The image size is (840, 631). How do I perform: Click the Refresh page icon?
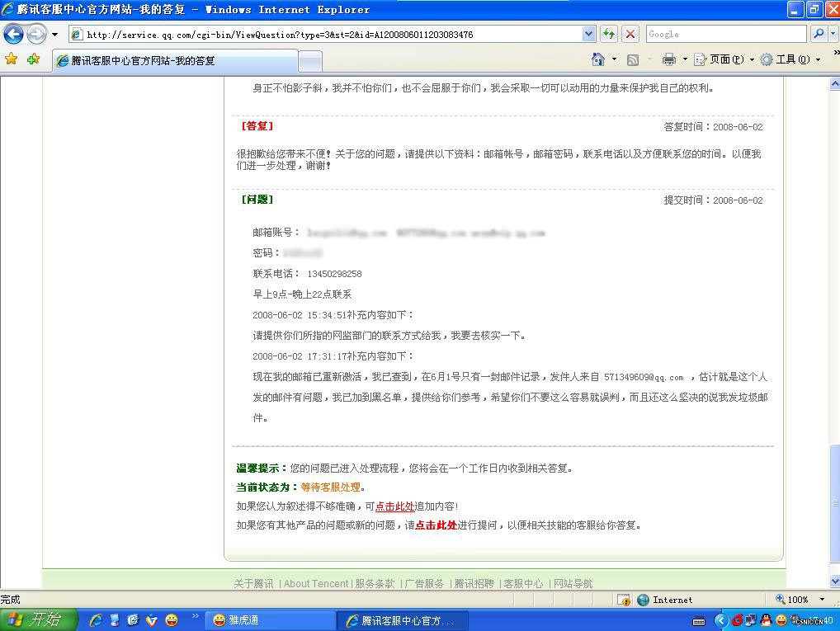(609, 34)
